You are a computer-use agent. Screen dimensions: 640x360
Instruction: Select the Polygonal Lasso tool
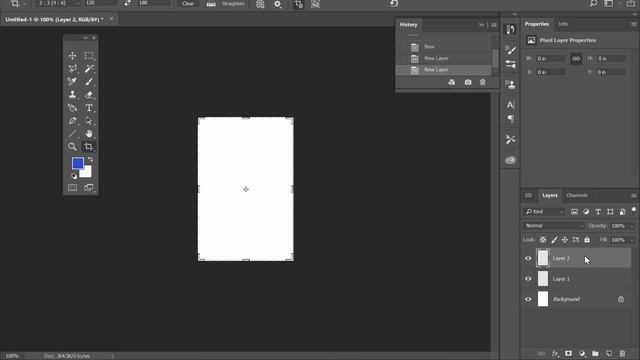pyautogui.click(x=72, y=69)
